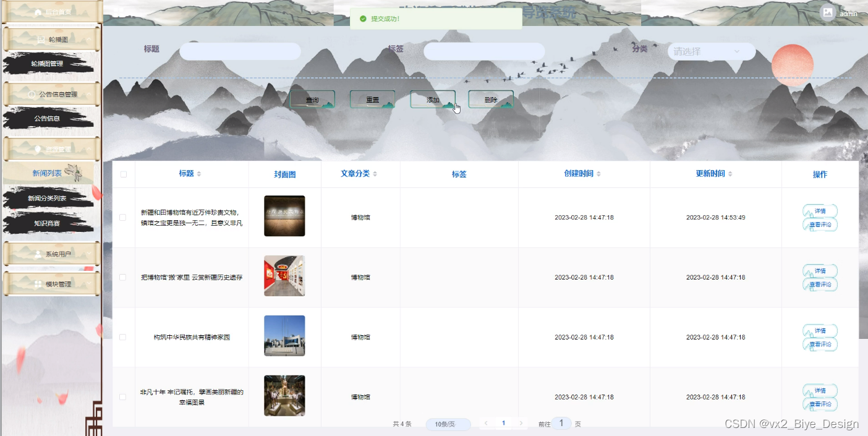
Task: Click the 封面图 column header
Action: [x=285, y=175]
